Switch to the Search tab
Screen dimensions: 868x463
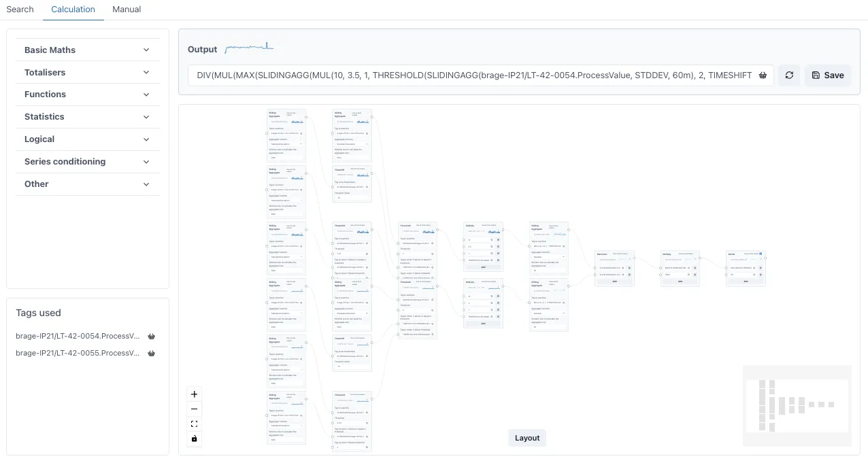click(20, 9)
